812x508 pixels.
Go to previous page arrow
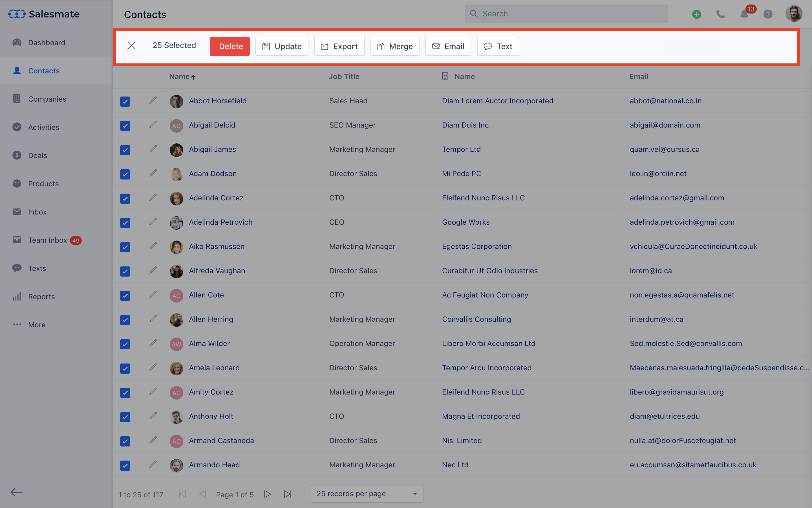202,494
